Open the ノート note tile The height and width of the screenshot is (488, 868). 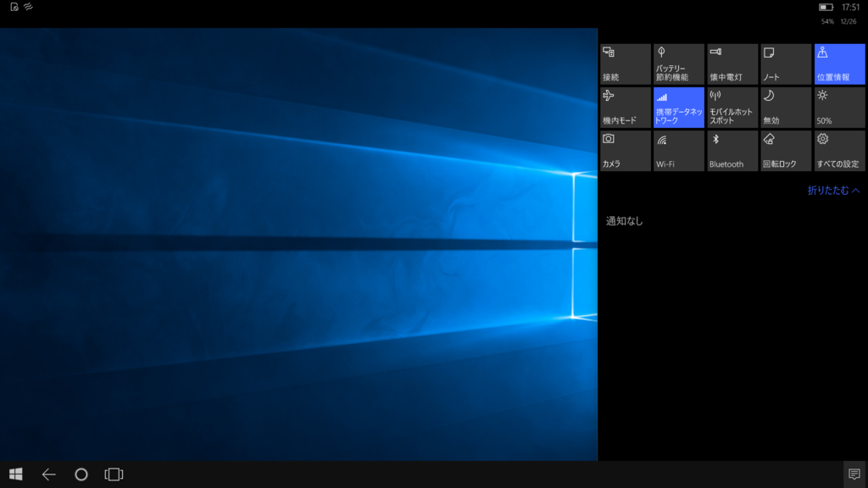coord(786,64)
